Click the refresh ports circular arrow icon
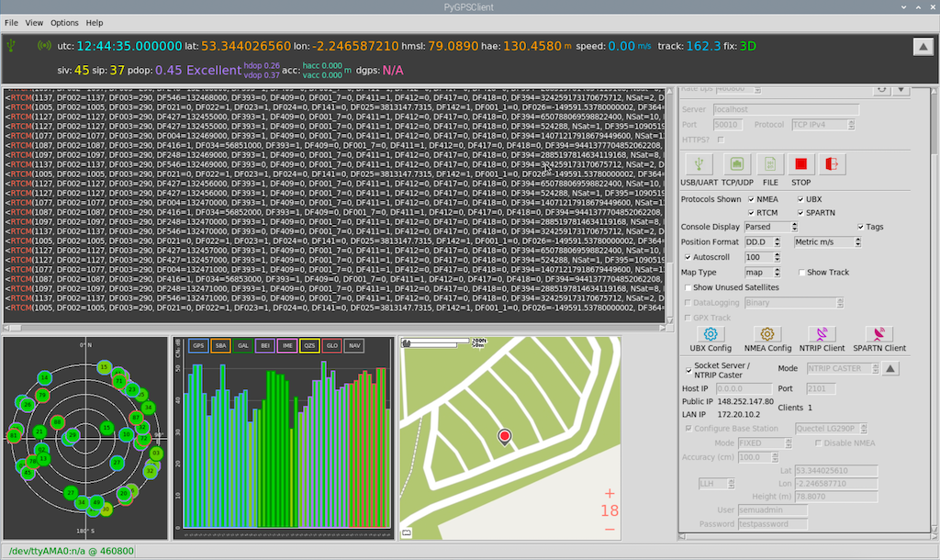 tap(882, 89)
